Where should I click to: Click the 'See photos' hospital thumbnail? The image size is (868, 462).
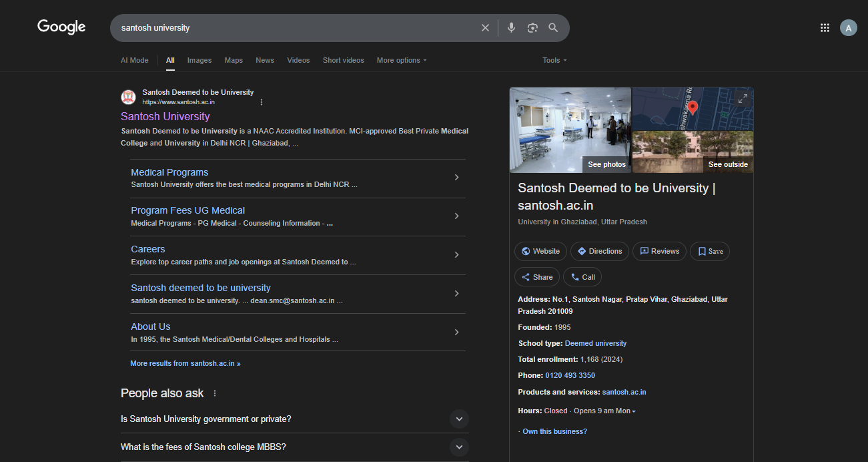tap(570, 130)
